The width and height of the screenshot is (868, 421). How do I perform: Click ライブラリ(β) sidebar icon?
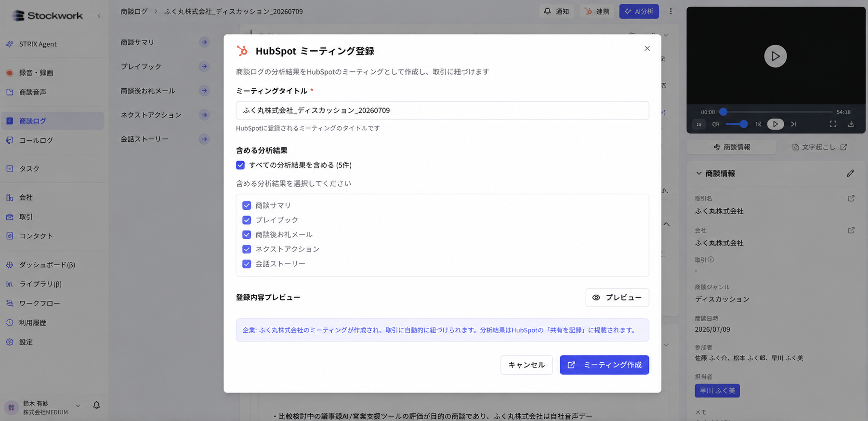(10, 284)
